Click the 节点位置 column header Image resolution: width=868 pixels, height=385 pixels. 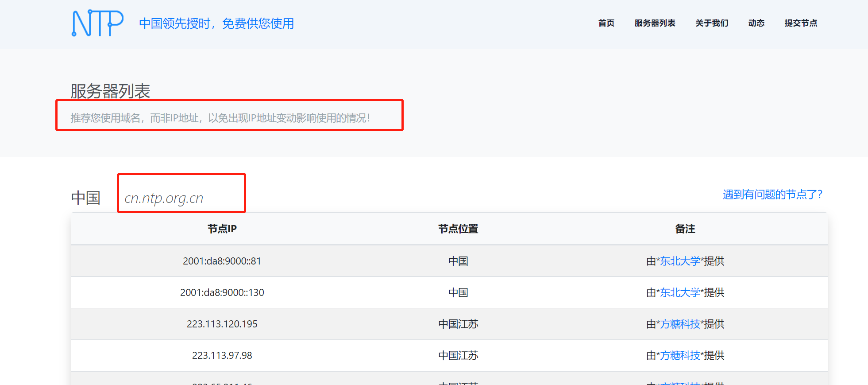click(x=458, y=229)
